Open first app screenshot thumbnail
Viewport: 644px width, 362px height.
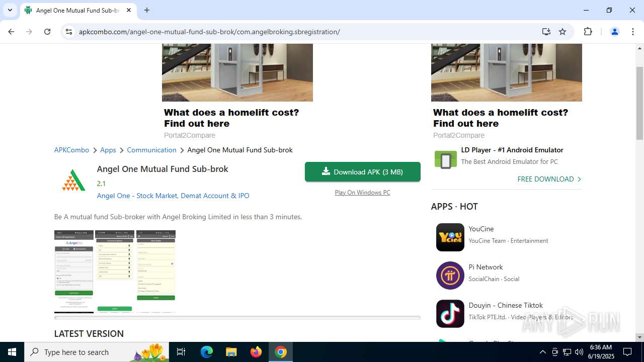[74, 271]
